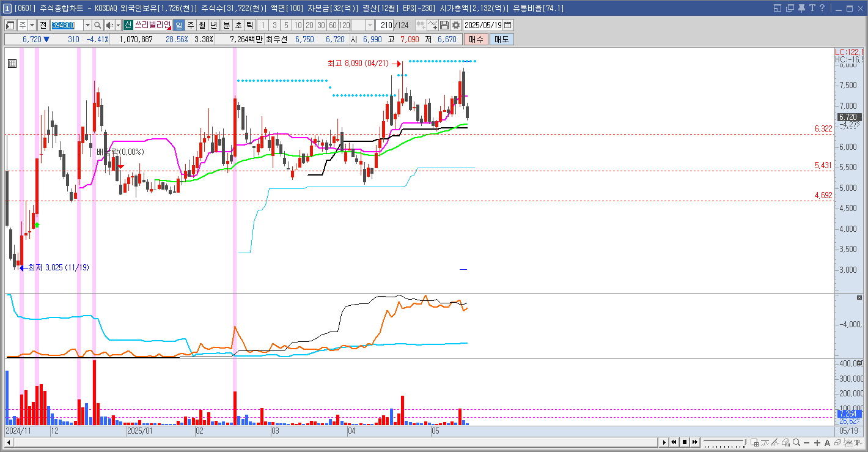The width and height of the screenshot is (868, 452).
Task: Switch to the 초 second chart period
Action: coord(238,25)
